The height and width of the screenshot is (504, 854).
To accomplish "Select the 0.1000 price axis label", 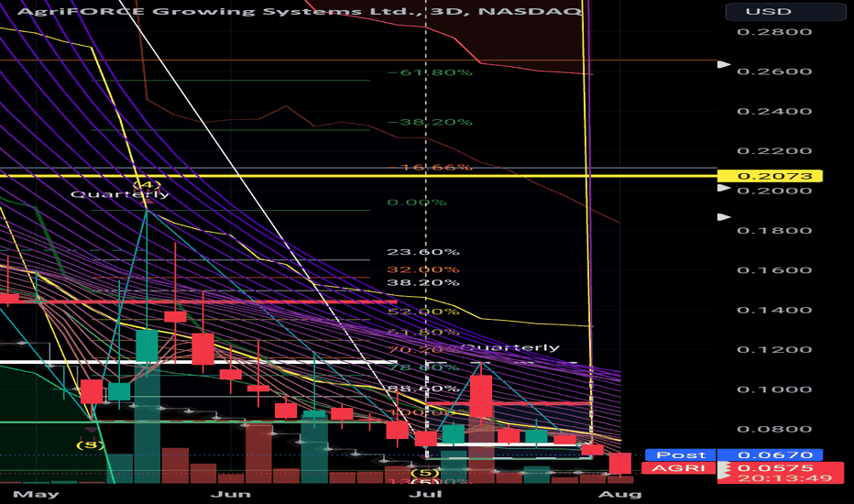I will [x=774, y=389].
